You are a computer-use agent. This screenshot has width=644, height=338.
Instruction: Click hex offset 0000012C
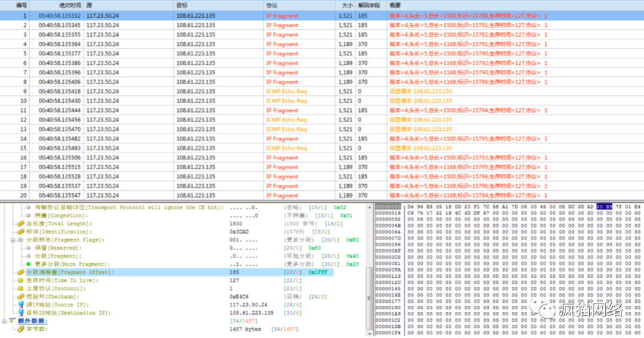pyautogui.click(x=388, y=282)
